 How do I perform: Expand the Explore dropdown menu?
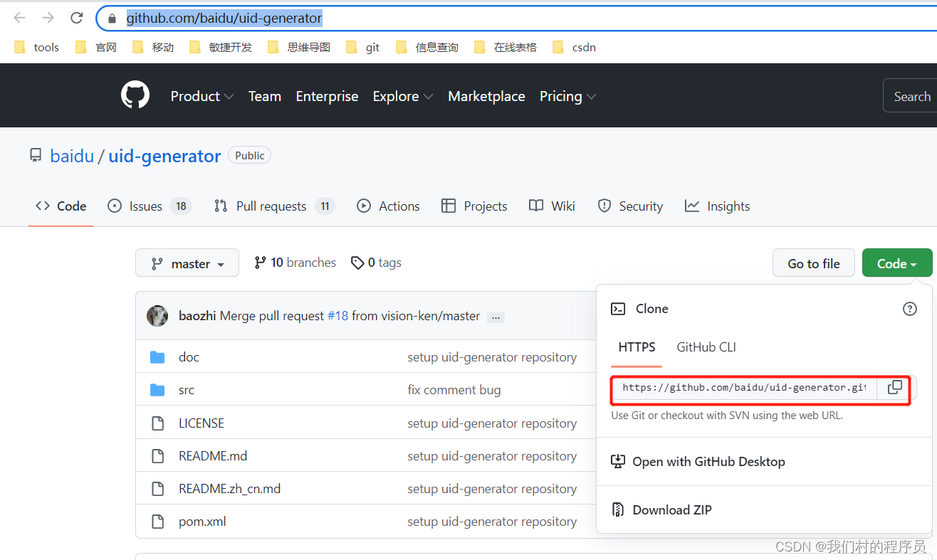tap(403, 96)
